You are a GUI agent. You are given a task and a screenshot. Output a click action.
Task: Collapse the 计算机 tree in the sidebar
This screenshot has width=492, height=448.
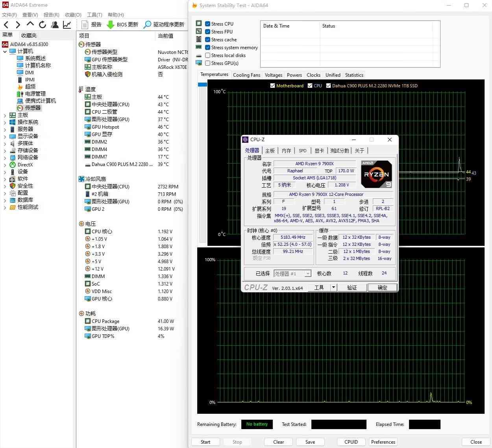tap(5, 51)
